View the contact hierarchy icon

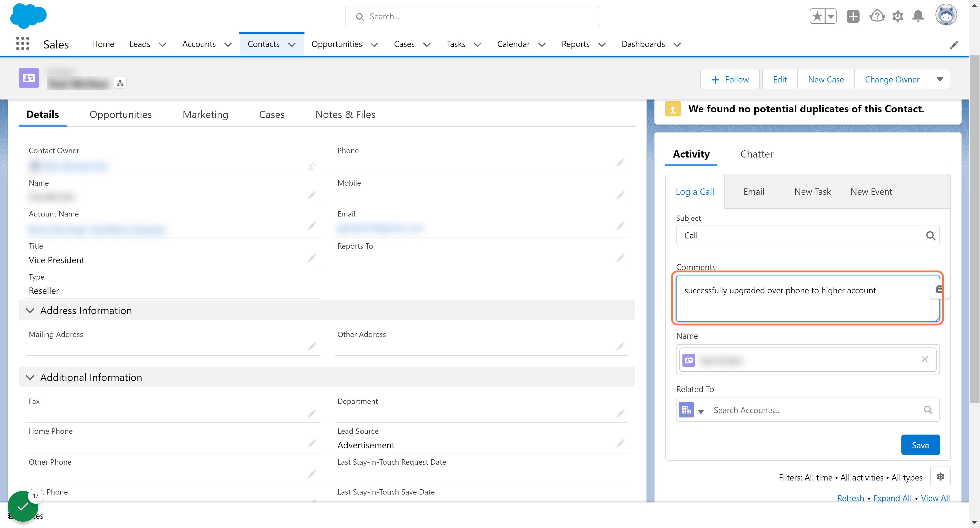point(120,83)
